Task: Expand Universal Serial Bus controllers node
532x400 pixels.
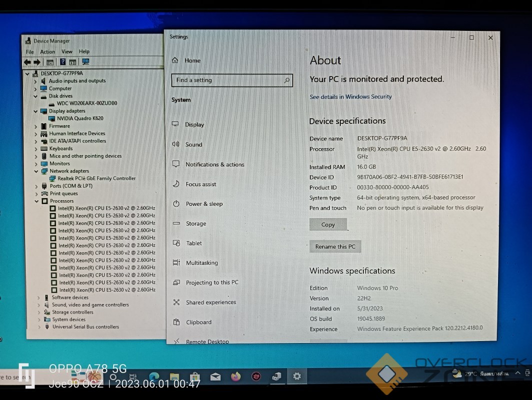Action: 39,327
